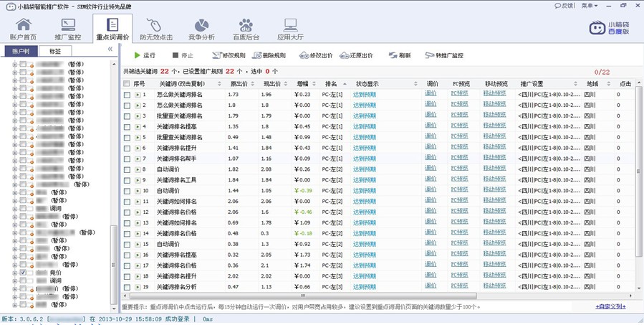Click the 调价 link in row 1
The image size is (644, 325).
pos(431,95)
